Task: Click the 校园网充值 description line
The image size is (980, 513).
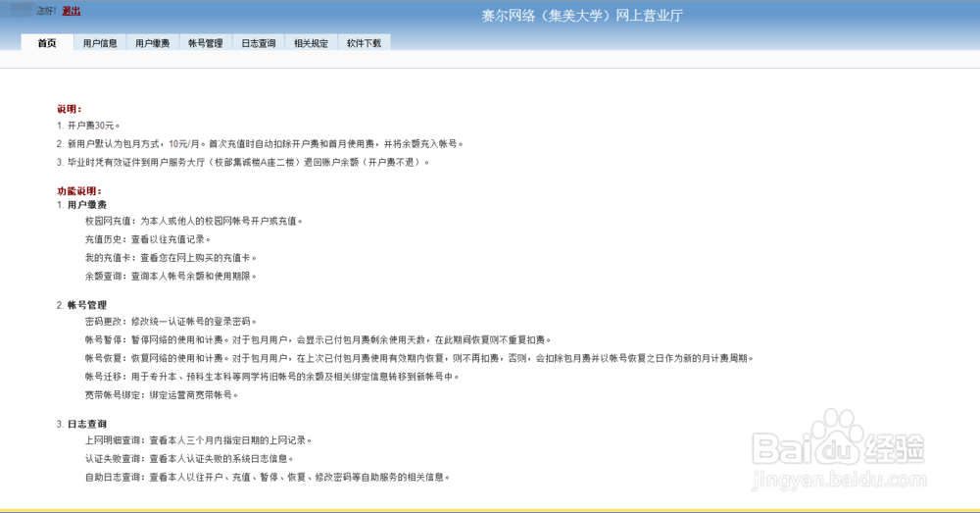Action: [x=194, y=221]
